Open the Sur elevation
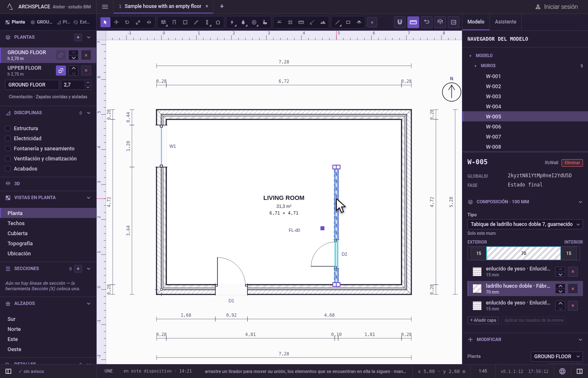Viewport: 588px width, 378px height. [x=48, y=319]
